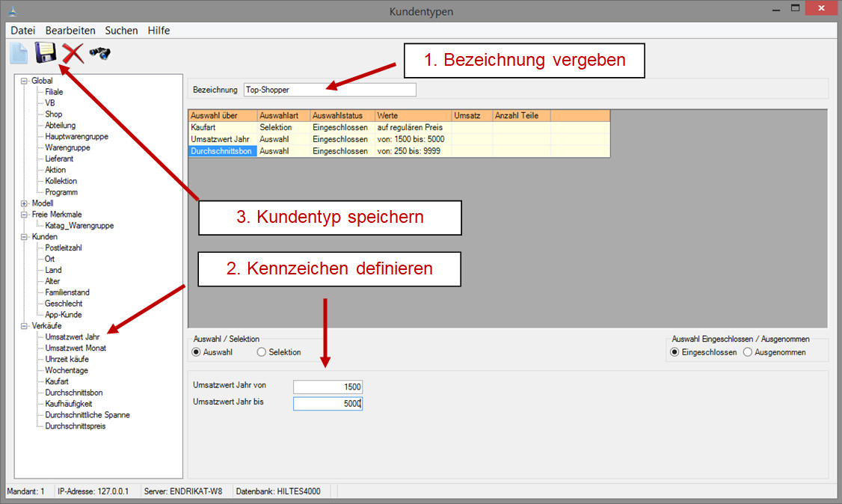
Task: Open the Datei menu
Action: point(23,31)
